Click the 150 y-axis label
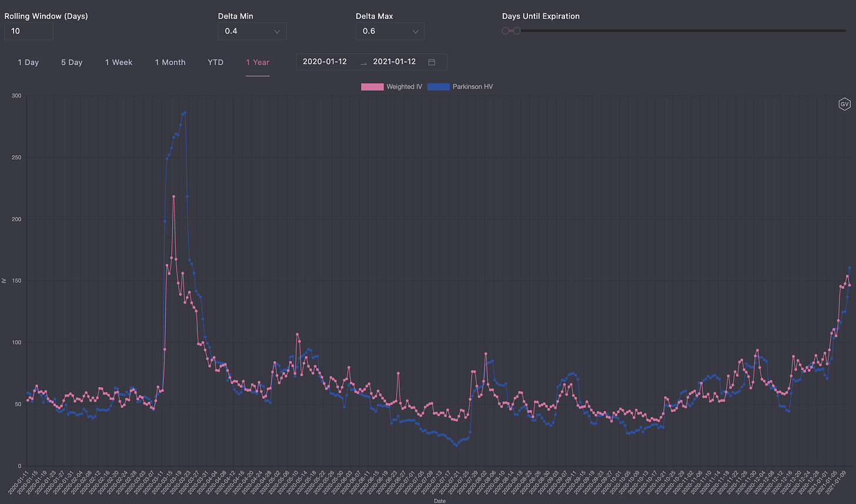The image size is (856, 504). [16, 281]
